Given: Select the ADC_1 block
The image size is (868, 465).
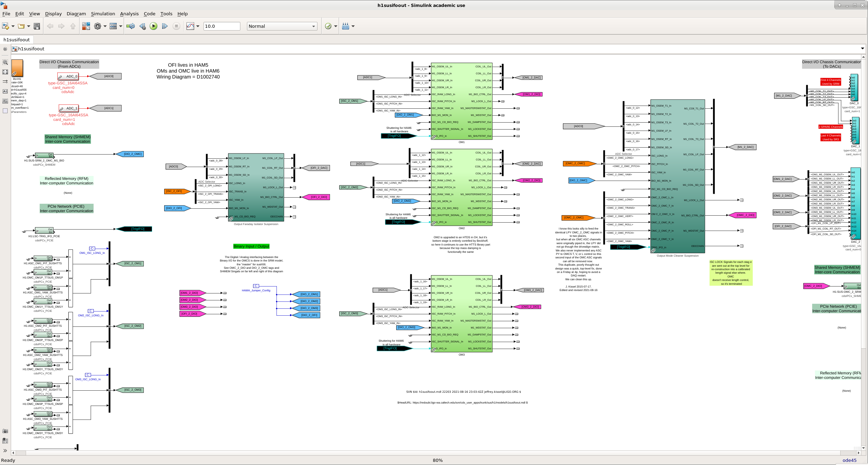Looking at the screenshot, I should coord(69,108).
